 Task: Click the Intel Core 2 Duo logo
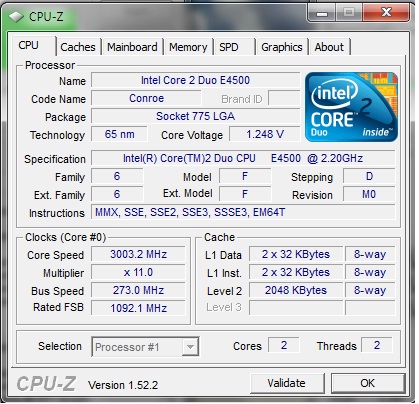pos(351,107)
